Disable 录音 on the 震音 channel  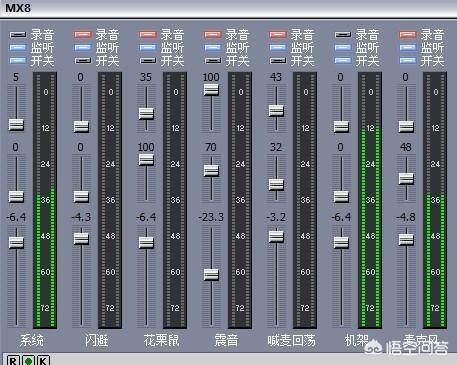[213, 35]
